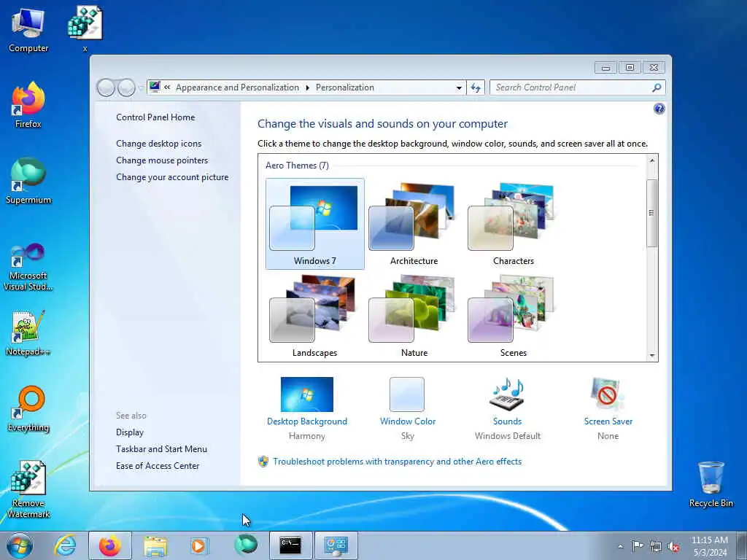747x560 pixels.
Task: Select the Landscapes theme
Action: (x=314, y=316)
